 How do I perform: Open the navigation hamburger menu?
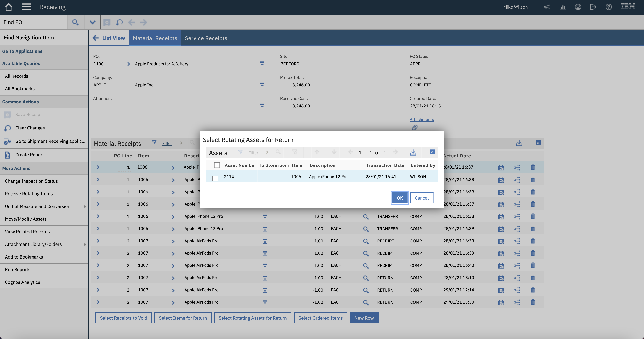tap(26, 7)
